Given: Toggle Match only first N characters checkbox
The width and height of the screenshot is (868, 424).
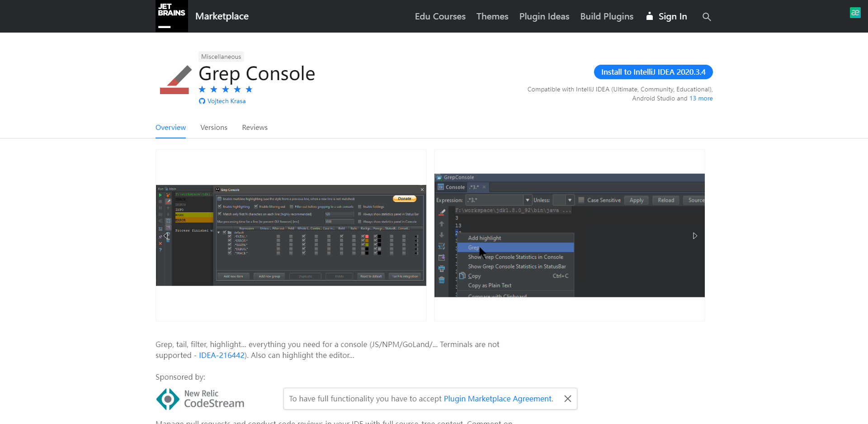Looking at the screenshot, I should pos(220,214).
